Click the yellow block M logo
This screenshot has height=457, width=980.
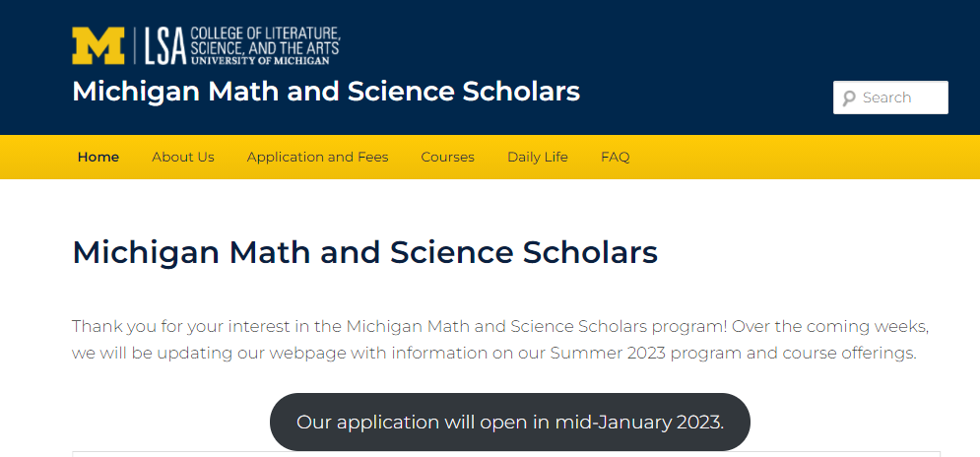coord(98,45)
